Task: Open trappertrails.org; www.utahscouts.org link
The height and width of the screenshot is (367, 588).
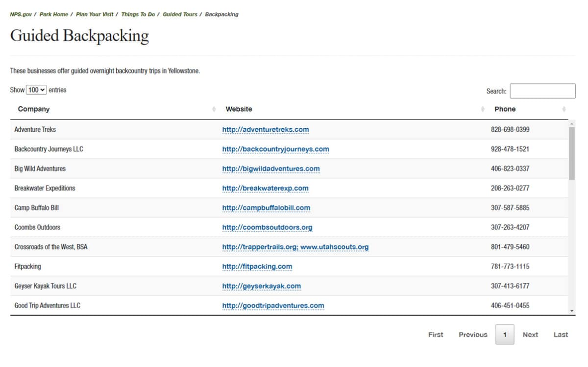Action: point(295,247)
